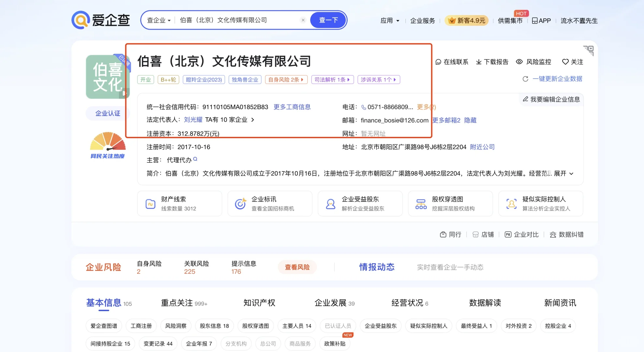Open the 应用 dropdown menu
This screenshot has width=644, height=352.
[x=390, y=21]
